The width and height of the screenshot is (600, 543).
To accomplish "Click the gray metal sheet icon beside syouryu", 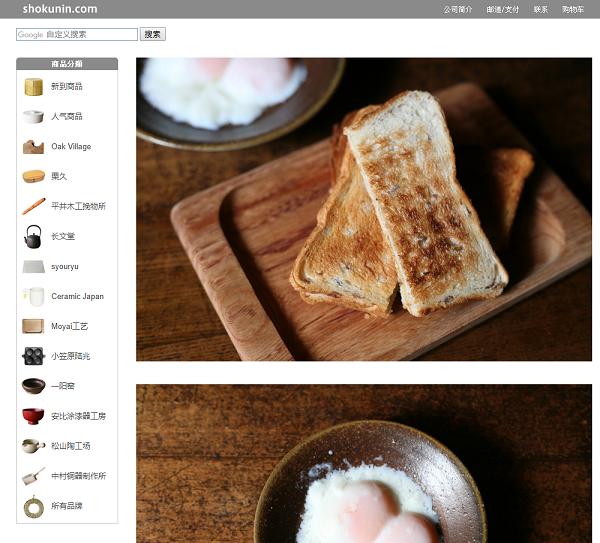I will [x=34, y=266].
